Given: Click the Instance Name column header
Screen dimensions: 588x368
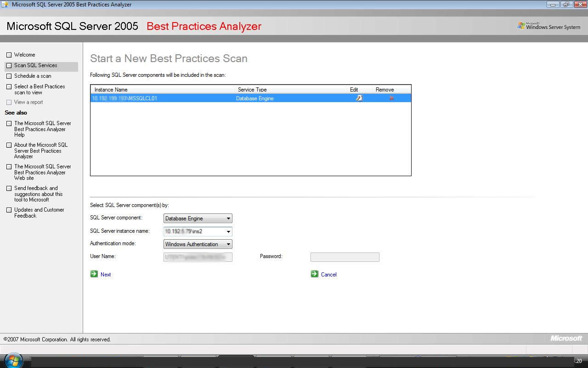Looking at the screenshot, I should tap(111, 90).
